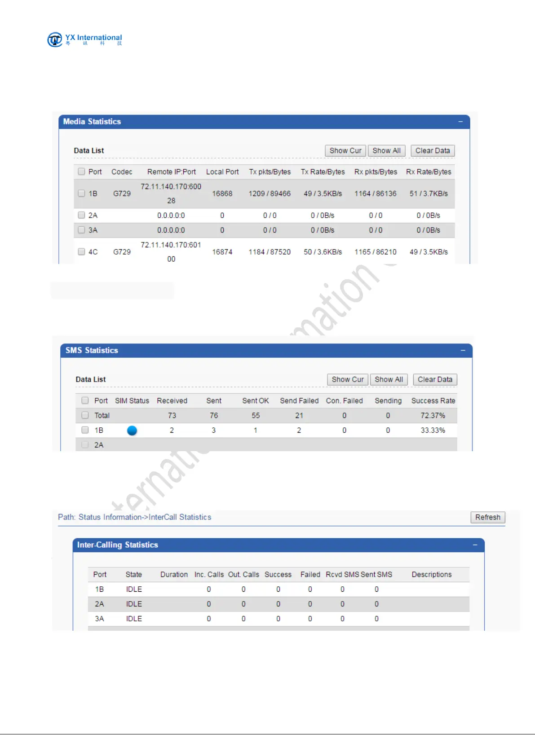
Task: Click the Data List heading in SMS Statistics
Action: 91,380
